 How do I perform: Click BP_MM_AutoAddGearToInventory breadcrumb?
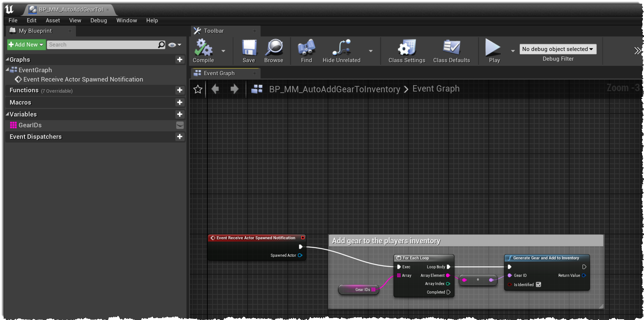(335, 89)
